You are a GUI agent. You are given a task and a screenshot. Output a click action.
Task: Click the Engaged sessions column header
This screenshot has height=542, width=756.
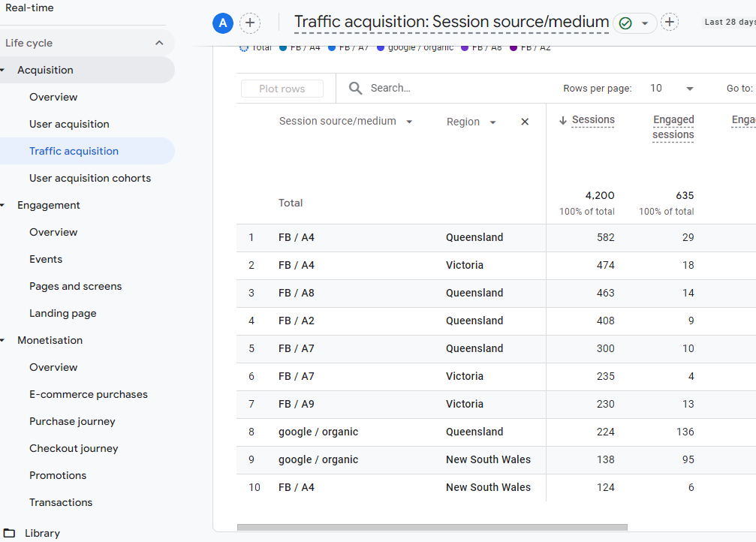click(673, 127)
